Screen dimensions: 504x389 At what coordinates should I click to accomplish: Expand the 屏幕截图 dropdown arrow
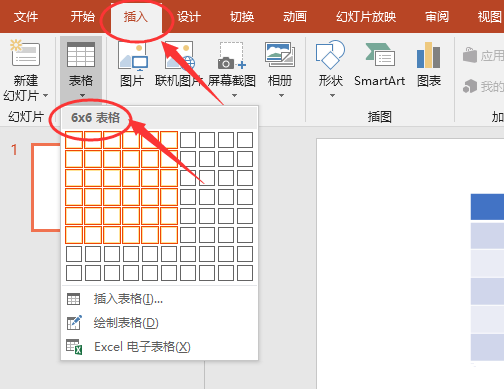point(234,96)
